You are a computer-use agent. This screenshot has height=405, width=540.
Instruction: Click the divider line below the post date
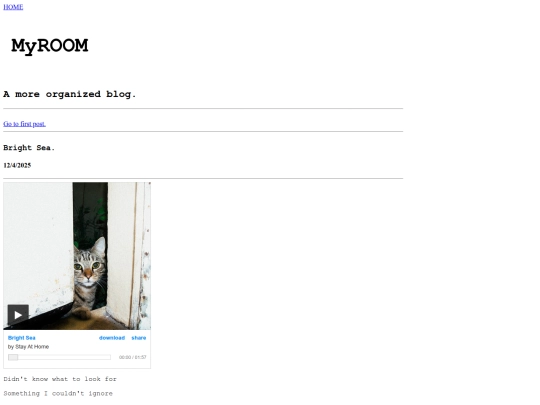(x=203, y=178)
